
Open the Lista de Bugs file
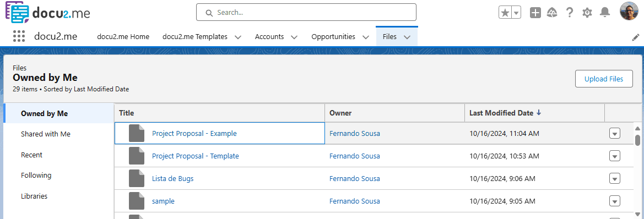pos(172,178)
